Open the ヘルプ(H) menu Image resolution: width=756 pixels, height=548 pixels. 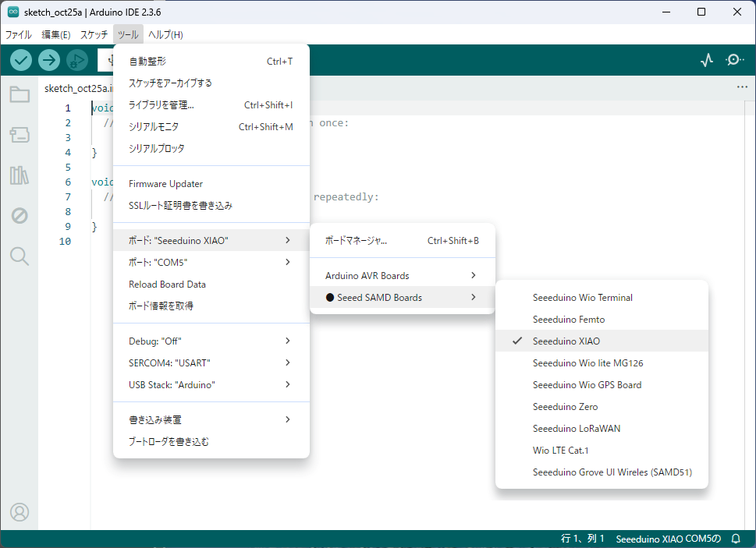[165, 34]
